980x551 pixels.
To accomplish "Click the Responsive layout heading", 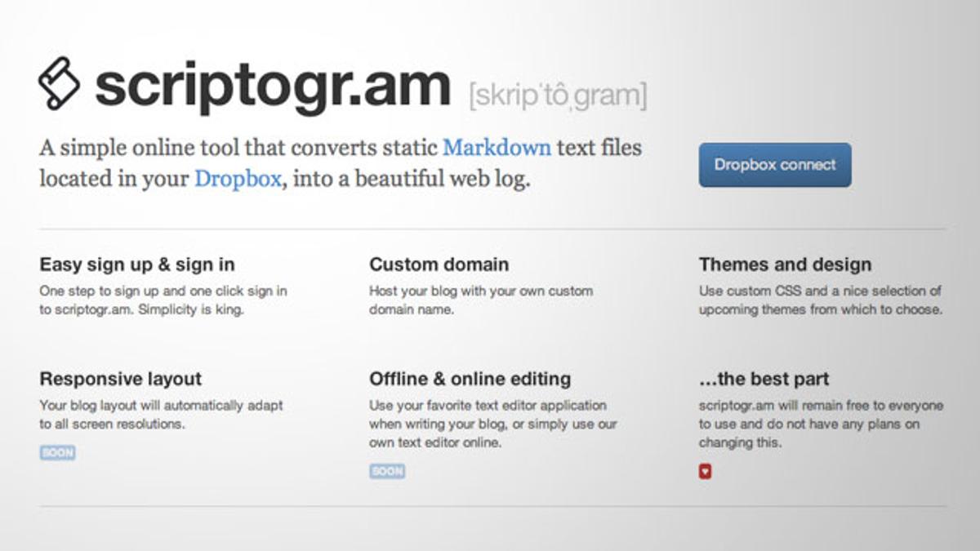I will point(120,379).
